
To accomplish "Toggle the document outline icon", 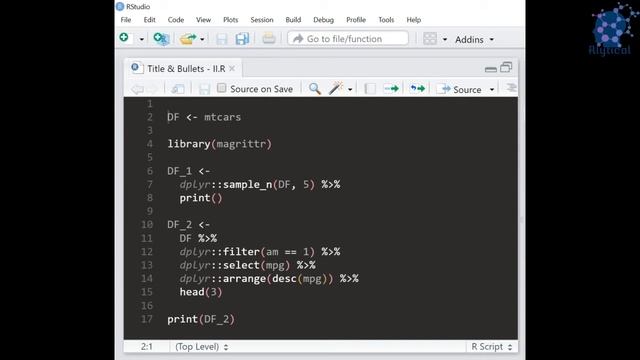I will 511,88.
